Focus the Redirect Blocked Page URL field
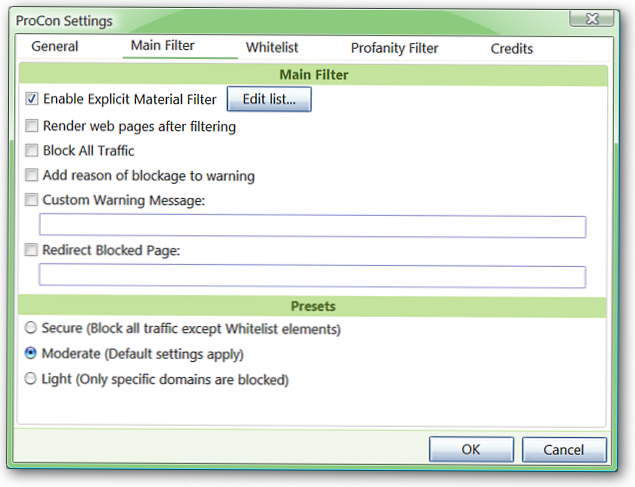Image resolution: width=635 pixels, height=487 pixels. tap(312, 276)
